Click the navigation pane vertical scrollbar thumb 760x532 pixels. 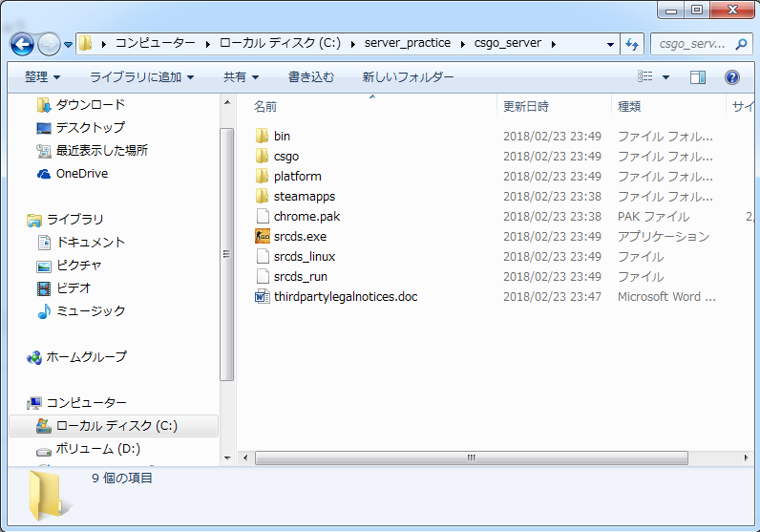click(x=226, y=254)
